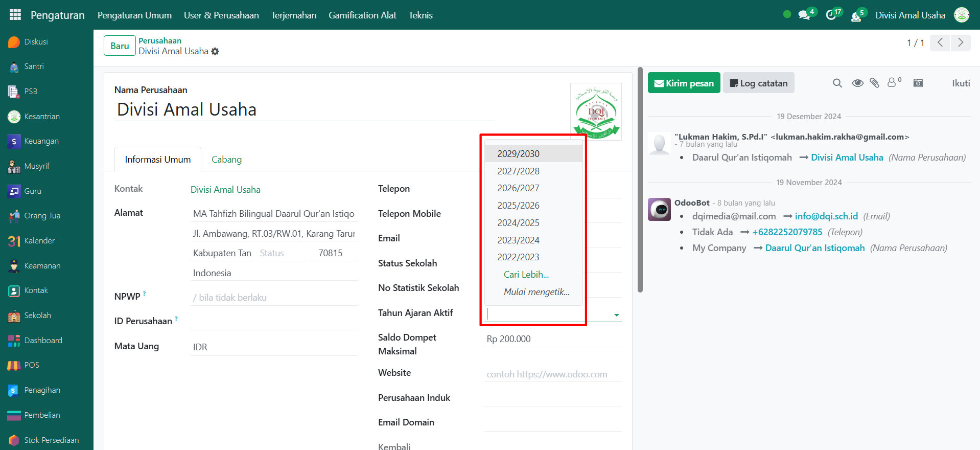This screenshot has height=450, width=980.
Task: Click the paperclip attachment icon
Action: 874,83
